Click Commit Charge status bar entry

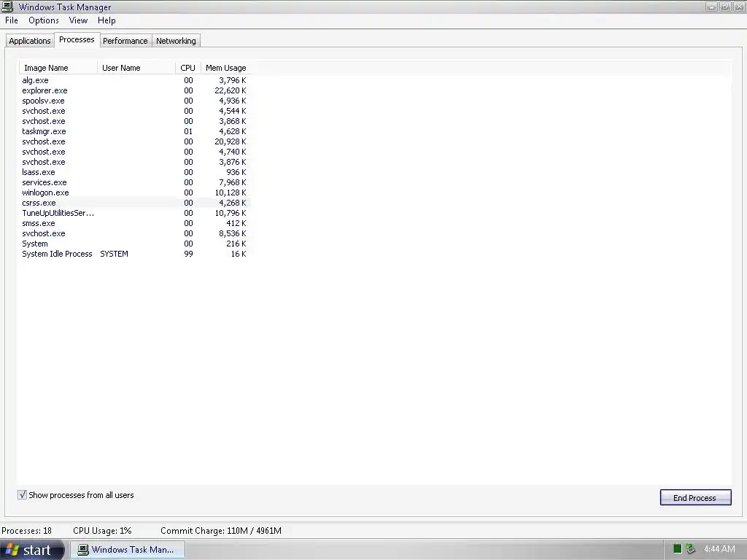click(221, 531)
